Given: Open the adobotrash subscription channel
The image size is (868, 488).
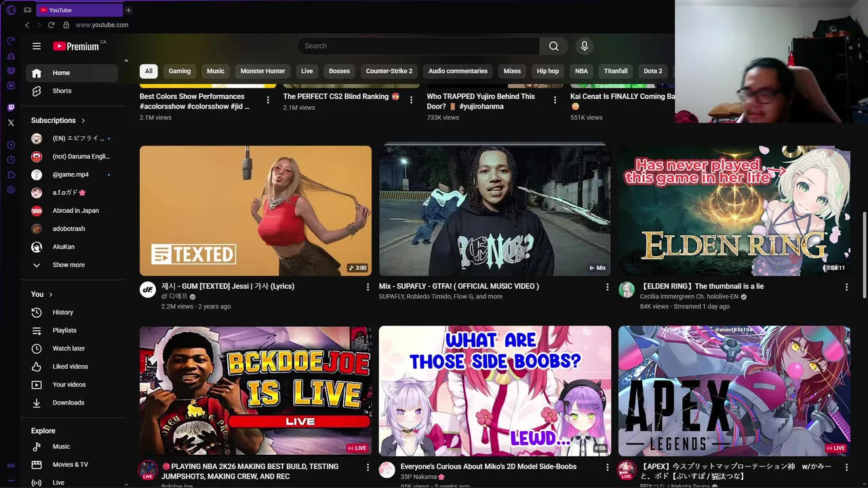Looking at the screenshot, I should (73, 229).
